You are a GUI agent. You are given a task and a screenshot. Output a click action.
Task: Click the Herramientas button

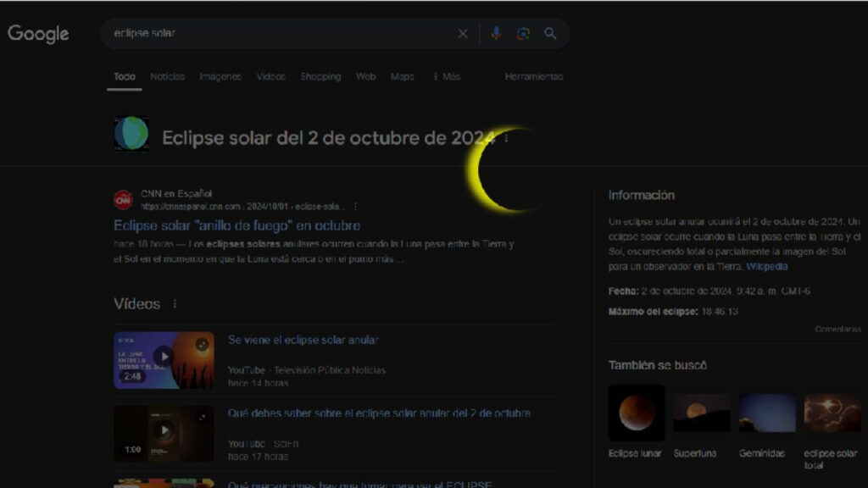(532, 76)
